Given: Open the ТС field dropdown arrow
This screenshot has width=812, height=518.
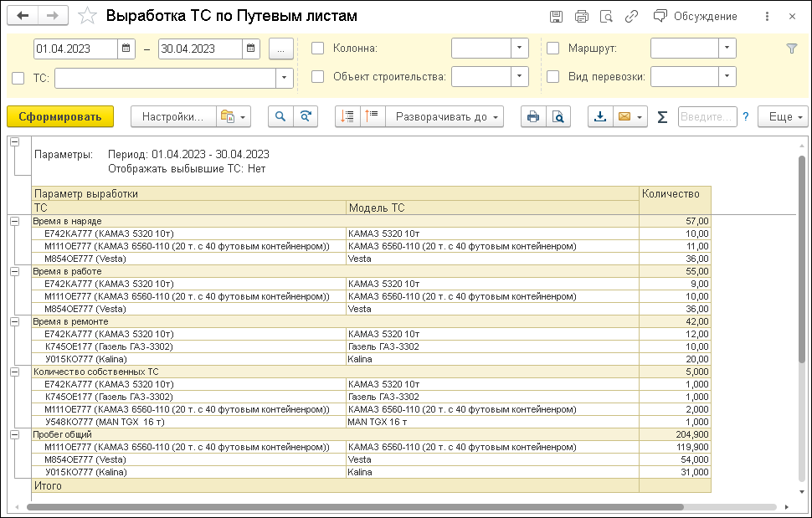Looking at the screenshot, I should coord(285,78).
